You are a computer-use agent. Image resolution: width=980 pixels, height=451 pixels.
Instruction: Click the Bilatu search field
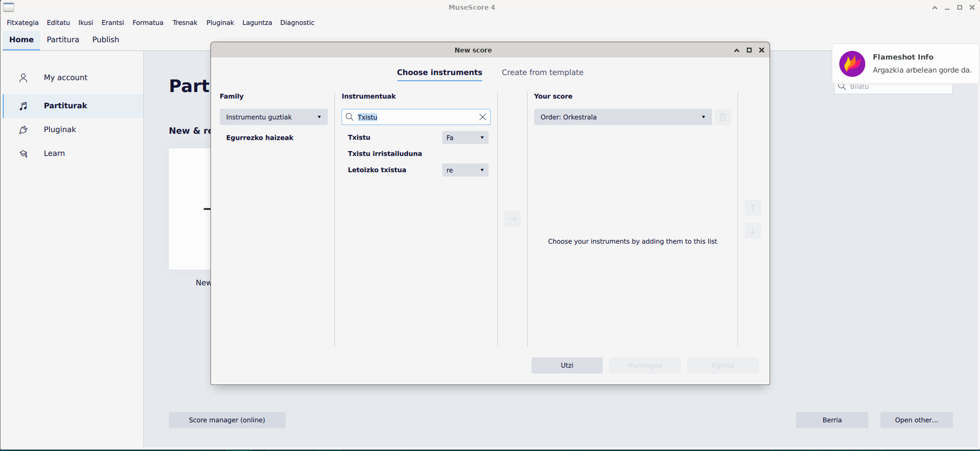point(893,87)
